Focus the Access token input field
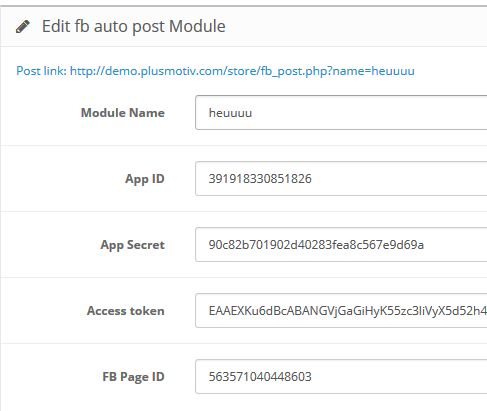The width and height of the screenshot is (487, 411). pyautogui.click(x=341, y=311)
